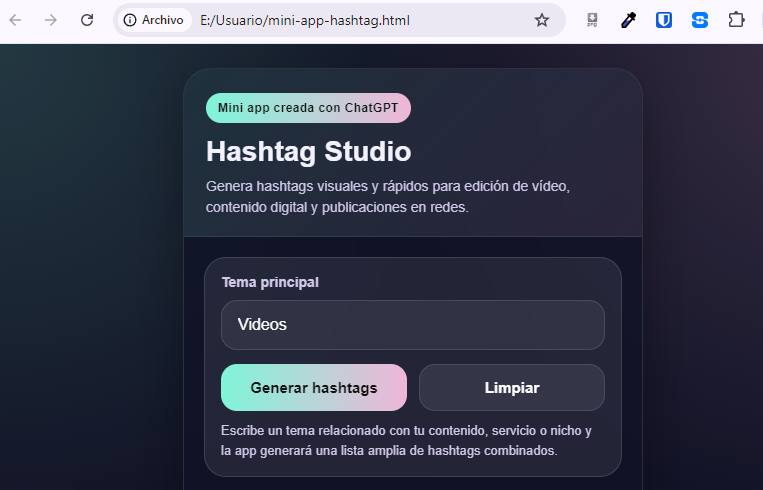Reload the mini-app-hashtag page
The height and width of the screenshot is (490, 763).
pyautogui.click(x=87, y=20)
